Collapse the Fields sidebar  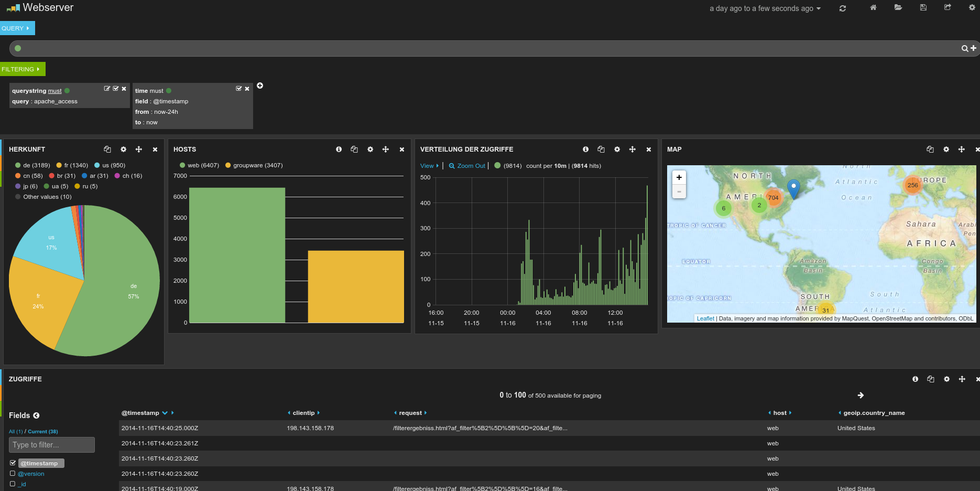click(36, 415)
